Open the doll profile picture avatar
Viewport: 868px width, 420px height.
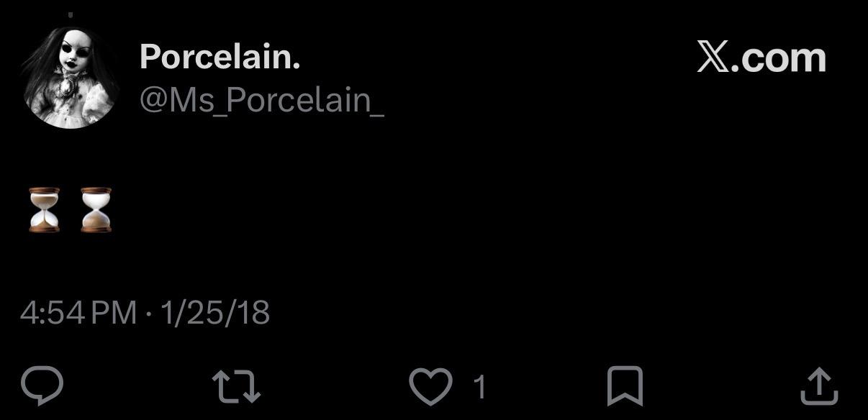[71, 78]
